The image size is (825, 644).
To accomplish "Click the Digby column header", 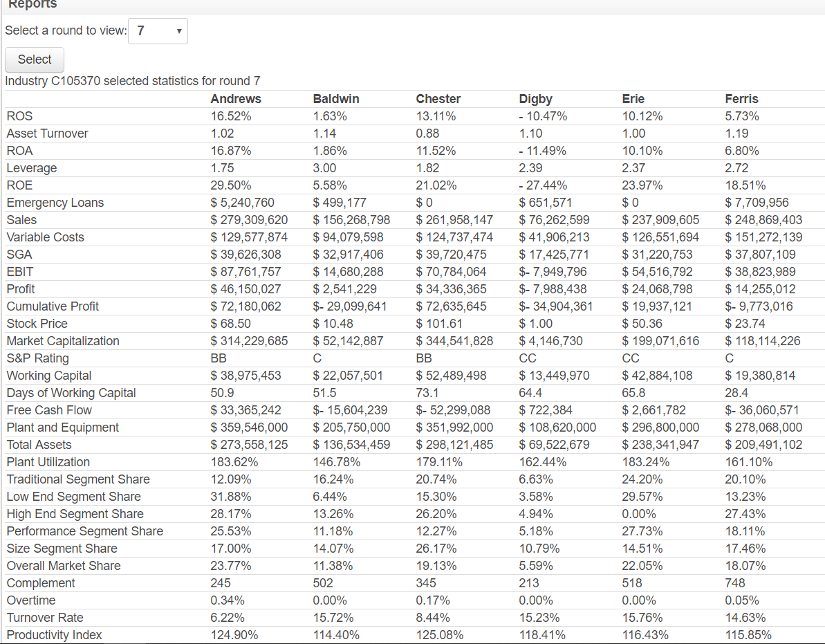I will [536, 99].
